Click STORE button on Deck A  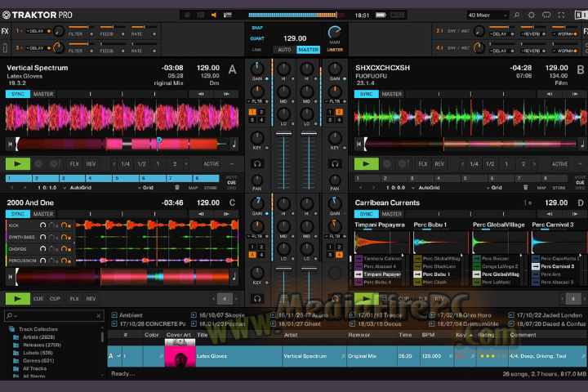click(211, 188)
